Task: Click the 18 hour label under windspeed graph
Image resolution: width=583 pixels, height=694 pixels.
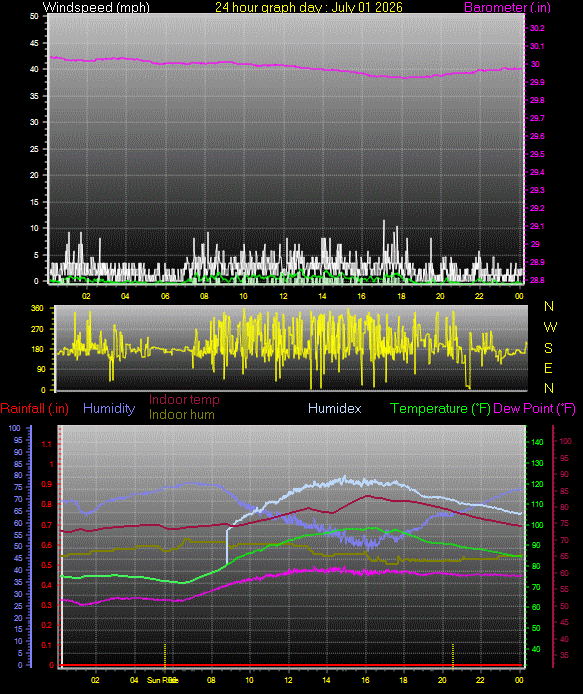Action: click(401, 296)
